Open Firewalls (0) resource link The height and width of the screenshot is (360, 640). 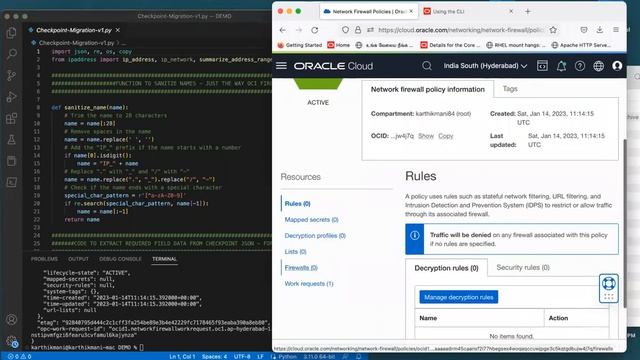tap(301, 268)
